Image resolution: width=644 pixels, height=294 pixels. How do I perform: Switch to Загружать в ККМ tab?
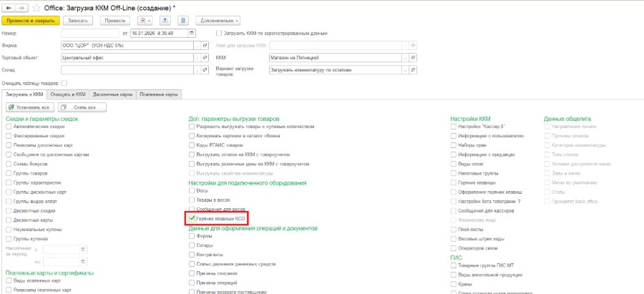point(24,94)
